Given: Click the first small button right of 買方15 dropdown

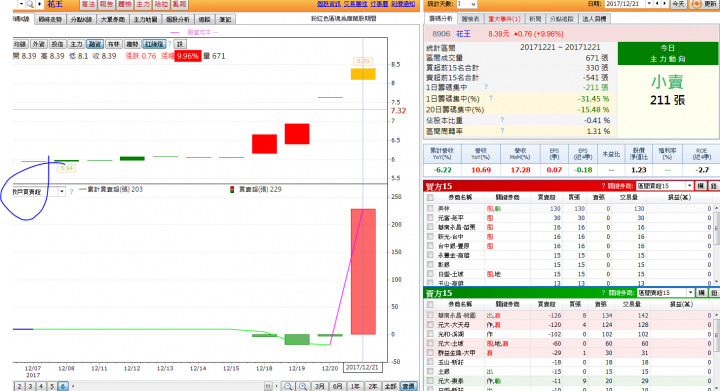Looking at the screenshot, I should 700,186.
